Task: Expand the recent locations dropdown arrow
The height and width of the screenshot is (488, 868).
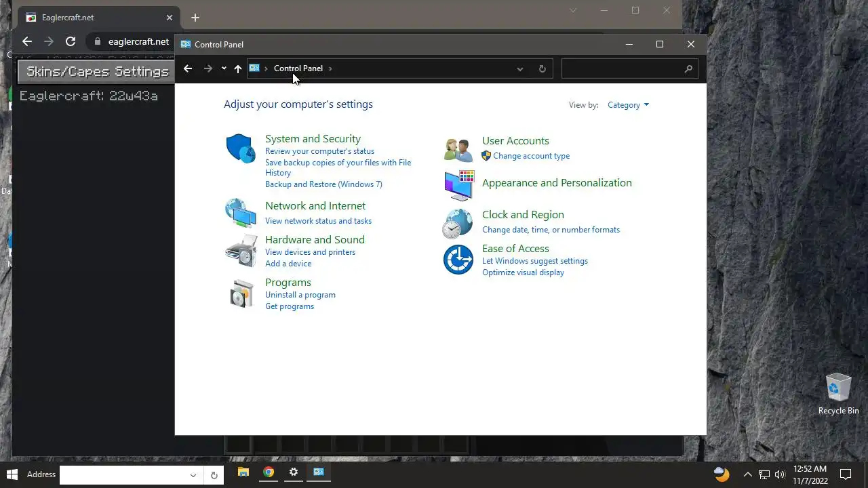Action: coord(224,68)
